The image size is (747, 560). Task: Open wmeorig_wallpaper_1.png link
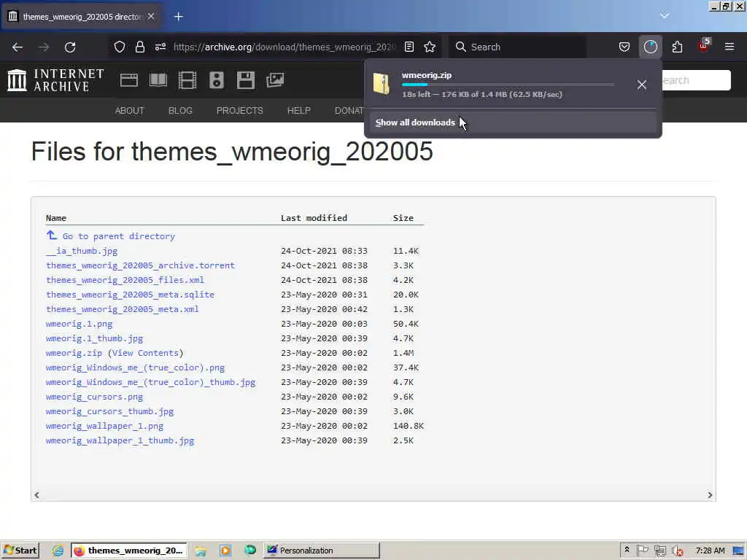pyautogui.click(x=104, y=426)
